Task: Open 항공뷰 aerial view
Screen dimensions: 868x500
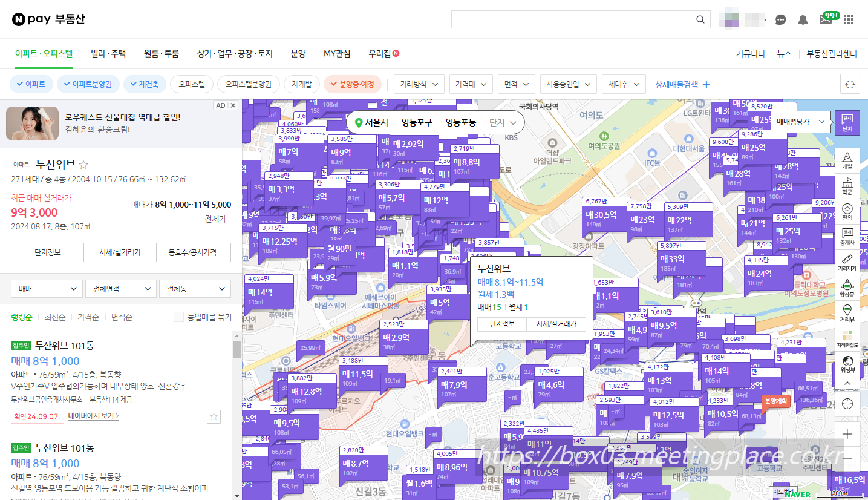Action: click(847, 288)
